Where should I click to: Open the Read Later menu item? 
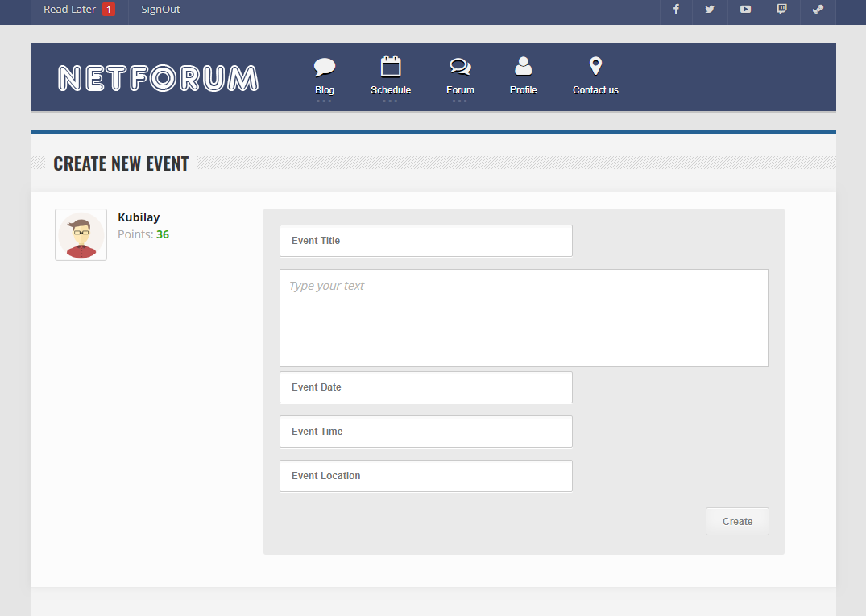(x=71, y=10)
